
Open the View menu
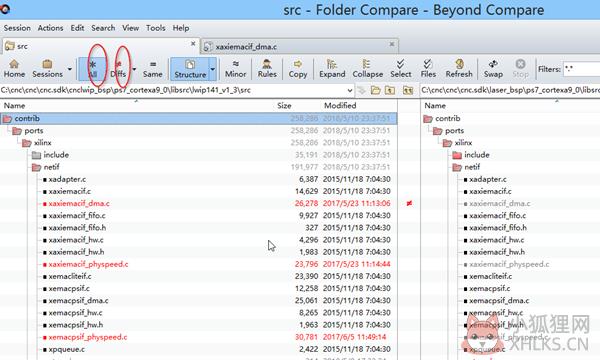pos(130,28)
